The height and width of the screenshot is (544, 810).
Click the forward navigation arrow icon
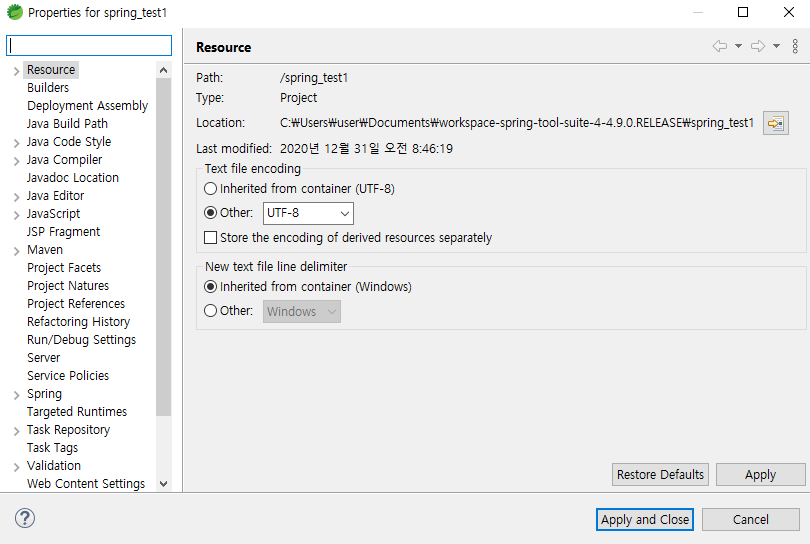tap(758, 46)
